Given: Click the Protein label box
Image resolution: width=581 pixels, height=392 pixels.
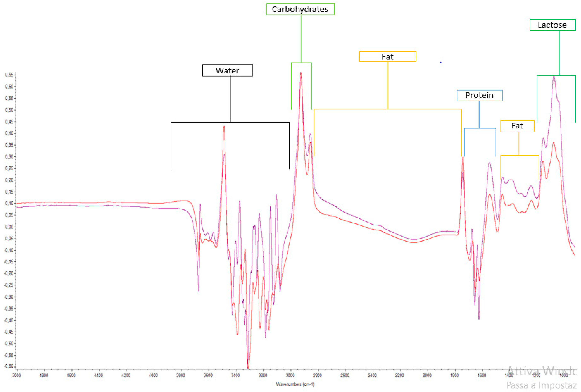Looking at the screenshot, I should (479, 95).
